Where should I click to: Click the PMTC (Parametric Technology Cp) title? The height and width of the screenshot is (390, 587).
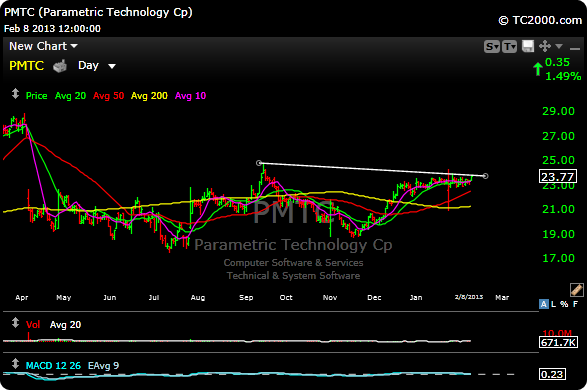pos(98,12)
